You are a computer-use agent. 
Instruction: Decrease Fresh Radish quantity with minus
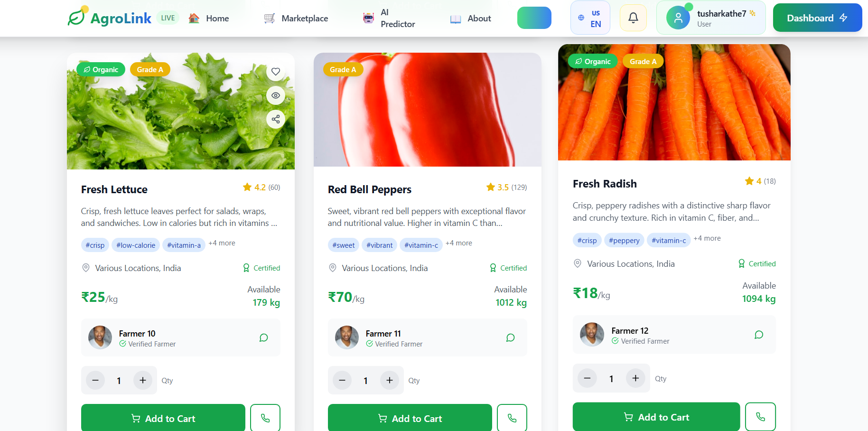[587, 378]
